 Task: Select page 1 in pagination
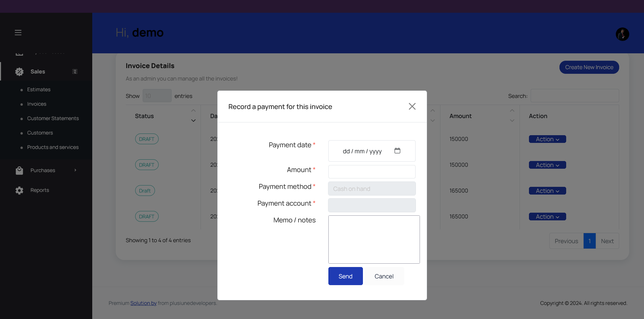tap(589, 241)
